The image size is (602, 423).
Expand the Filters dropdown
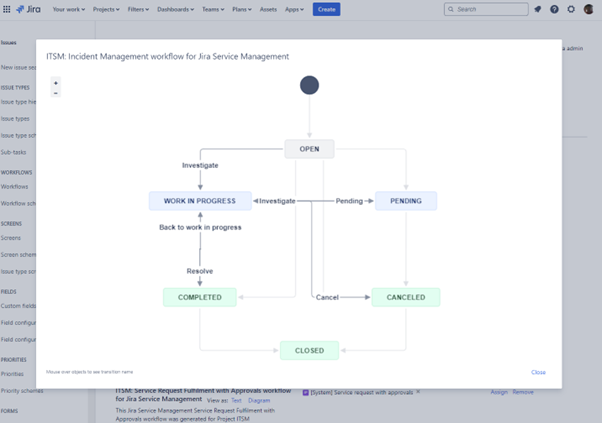138,9
